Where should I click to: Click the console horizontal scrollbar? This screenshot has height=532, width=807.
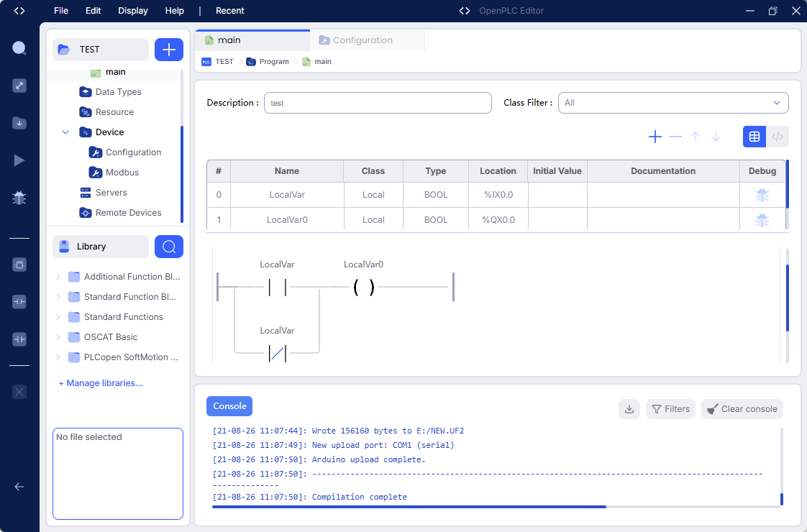click(x=409, y=507)
